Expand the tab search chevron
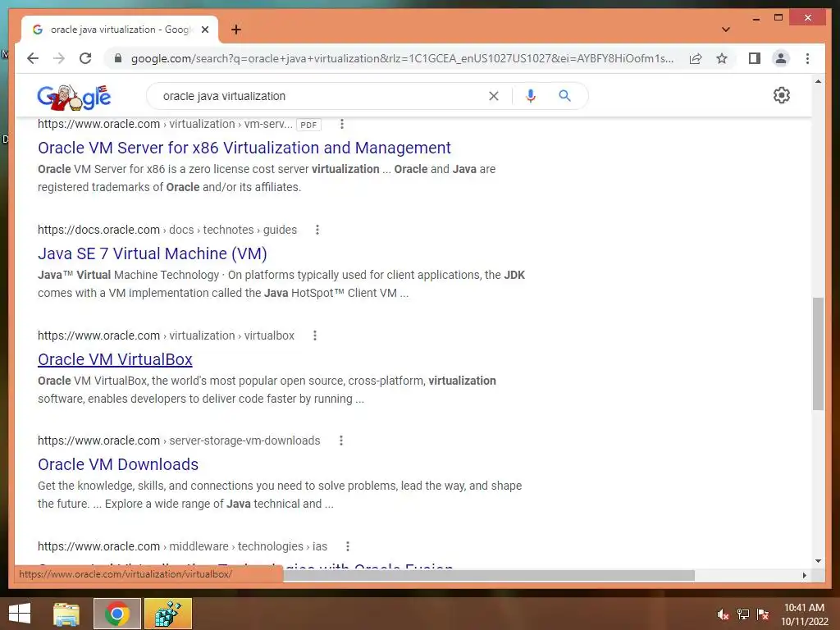Viewport: 840px width, 630px height. tap(726, 30)
